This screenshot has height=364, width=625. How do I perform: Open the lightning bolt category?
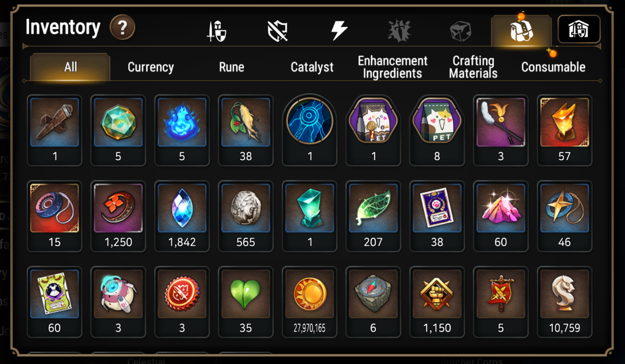[x=339, y=30]
